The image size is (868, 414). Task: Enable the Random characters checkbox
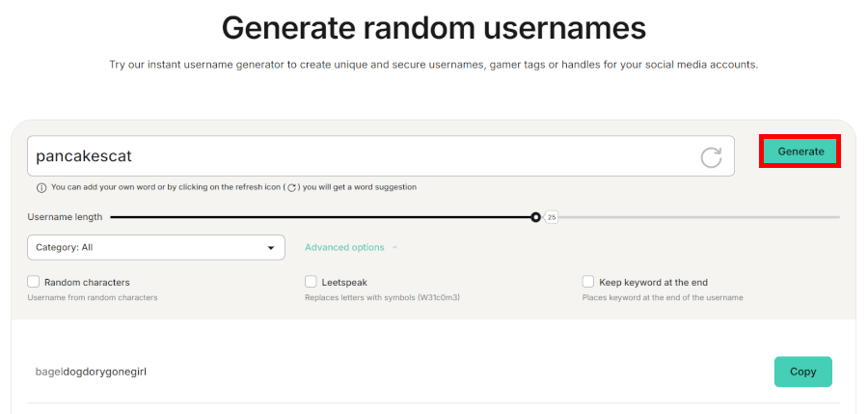[34, 282]
